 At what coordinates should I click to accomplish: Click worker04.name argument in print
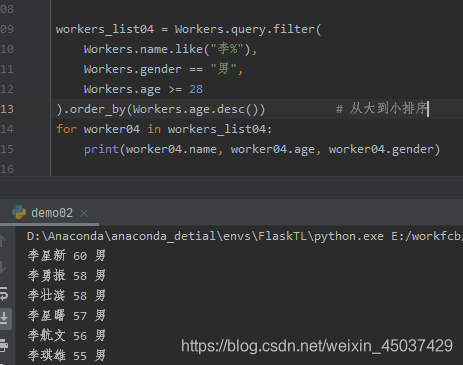(x=171, y=149)
